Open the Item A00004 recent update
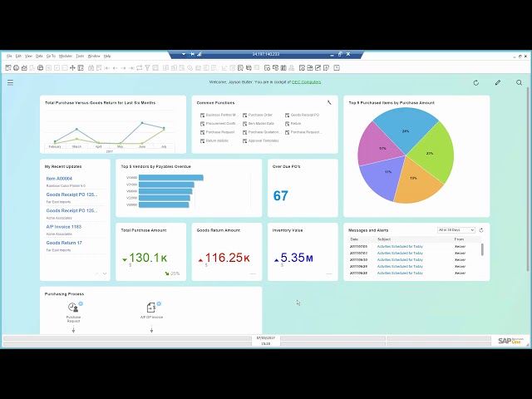This screenshot has width=532, height=399. [x=59, y=179]
